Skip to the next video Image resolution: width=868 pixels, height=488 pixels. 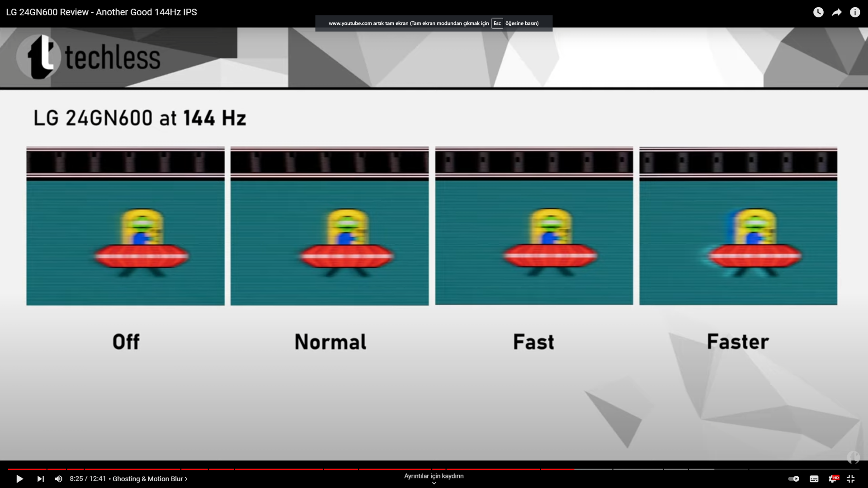[x=40, y=479]
